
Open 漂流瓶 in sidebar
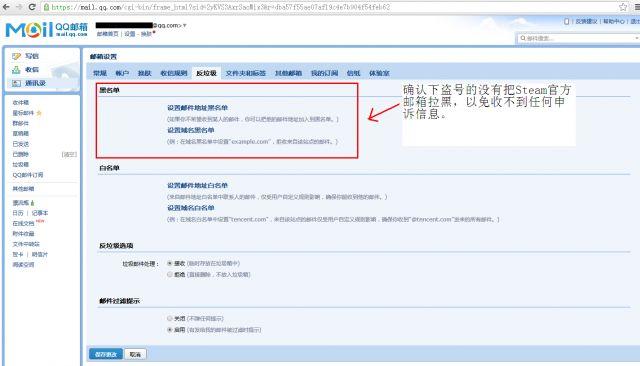tap(21, 203)
